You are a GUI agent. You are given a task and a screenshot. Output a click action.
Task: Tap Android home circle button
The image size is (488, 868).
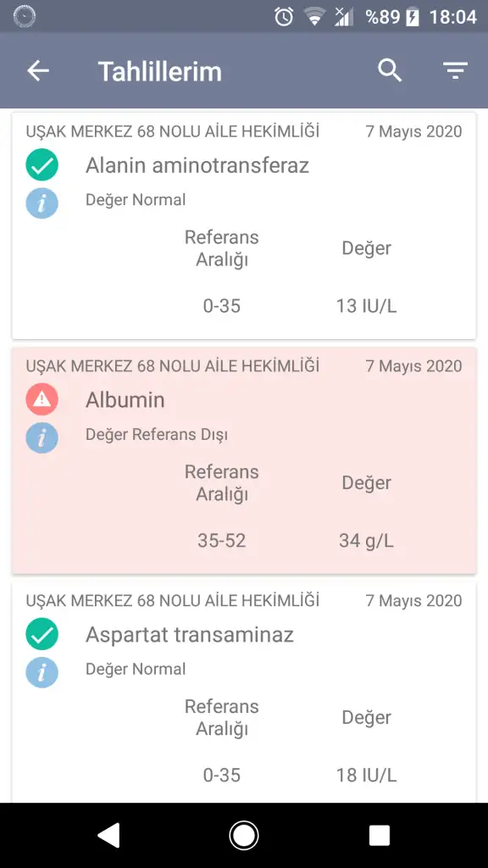(244, 835)
